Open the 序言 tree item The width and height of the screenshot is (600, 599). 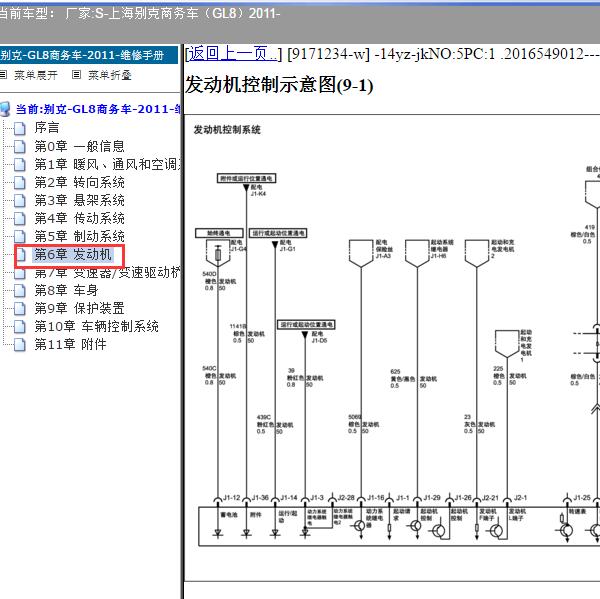point(47,127)
